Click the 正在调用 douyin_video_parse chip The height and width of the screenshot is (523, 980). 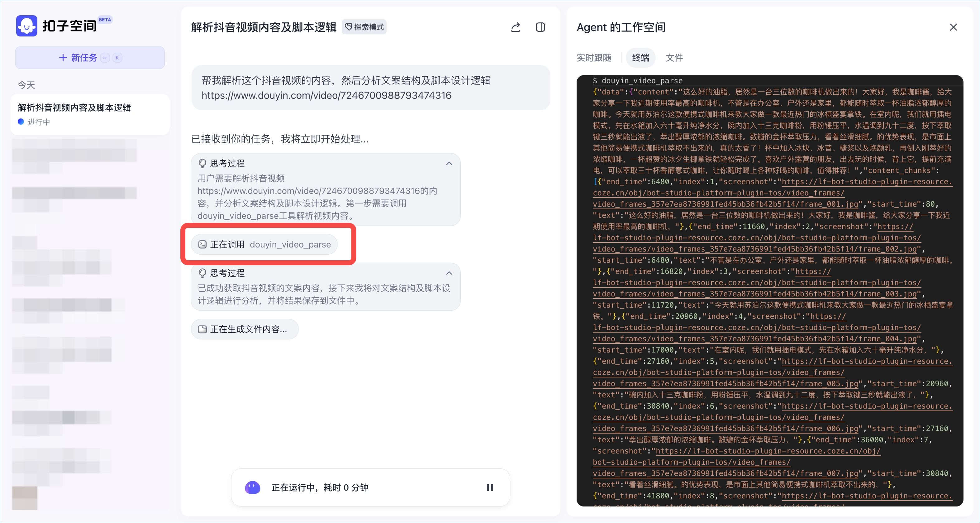click(x=264, y=244)
